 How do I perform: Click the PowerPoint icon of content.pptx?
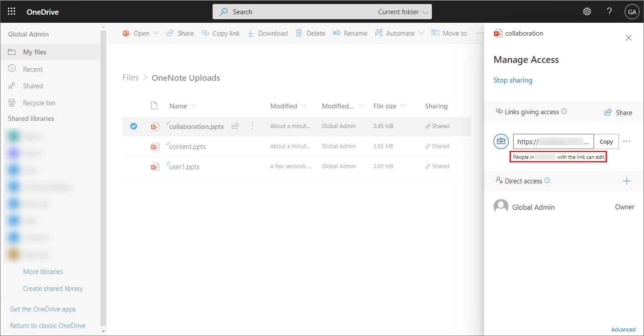[x=155, y=146]
